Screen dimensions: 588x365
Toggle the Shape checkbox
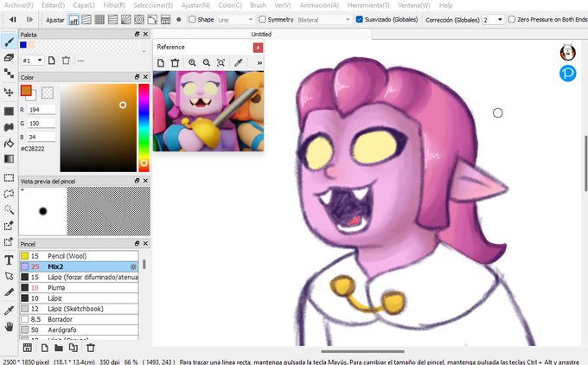point(192,19)
